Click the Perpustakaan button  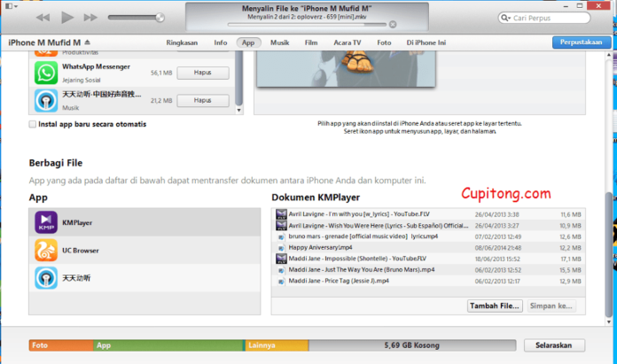(582, 43)
